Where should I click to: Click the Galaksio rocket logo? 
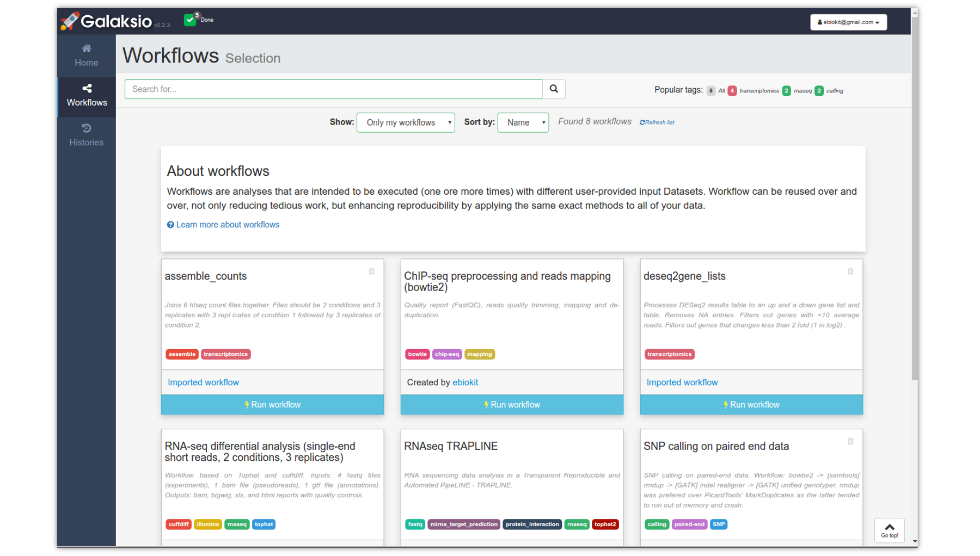click(70, 21)
